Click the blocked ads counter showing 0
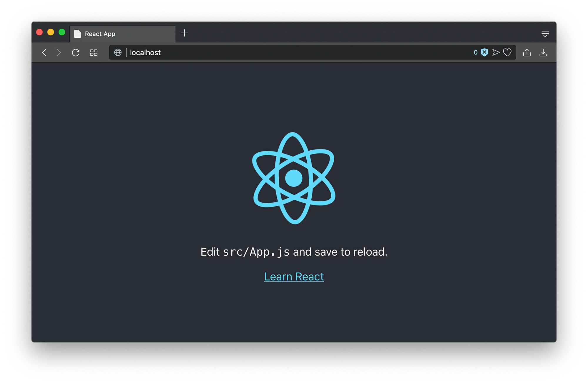Viewport: 588px width, 384px height. click(475, 52)
